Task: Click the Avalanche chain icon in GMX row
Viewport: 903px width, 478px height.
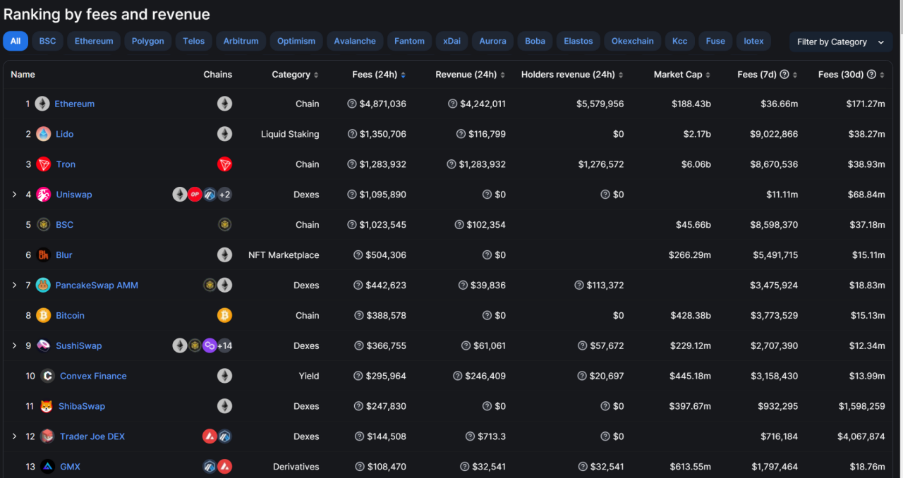Action: (x=225, y=466)
